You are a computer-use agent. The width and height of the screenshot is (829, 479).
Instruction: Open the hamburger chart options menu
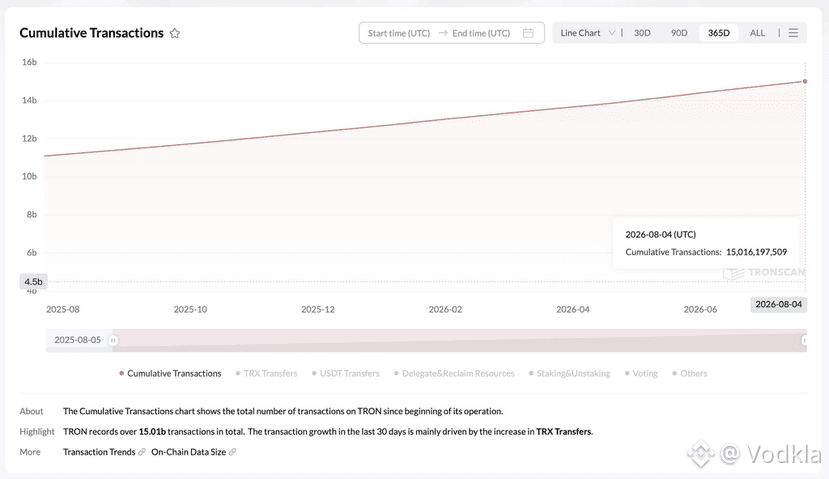[x=793, y=33]
